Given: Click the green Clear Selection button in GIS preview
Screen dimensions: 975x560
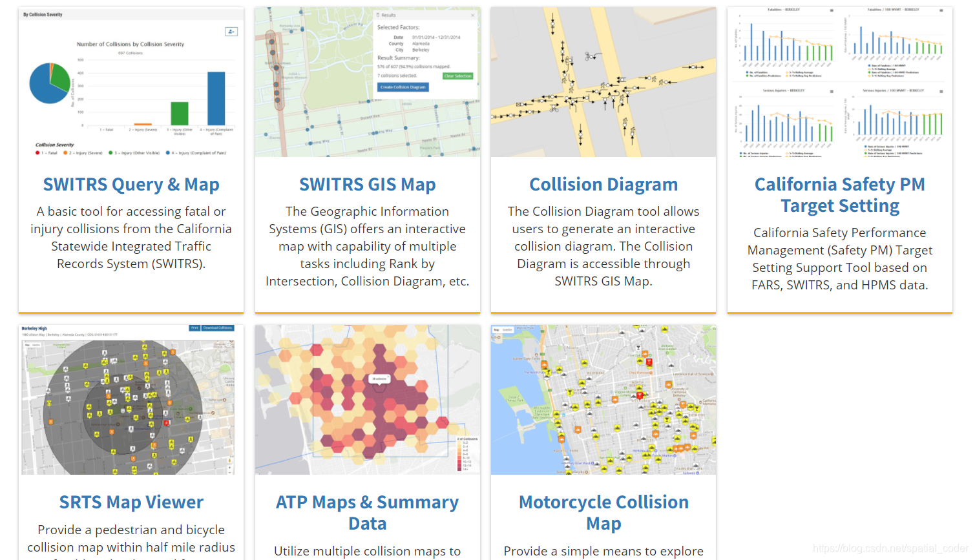Looking at the screenshot, I should point(457,76).
